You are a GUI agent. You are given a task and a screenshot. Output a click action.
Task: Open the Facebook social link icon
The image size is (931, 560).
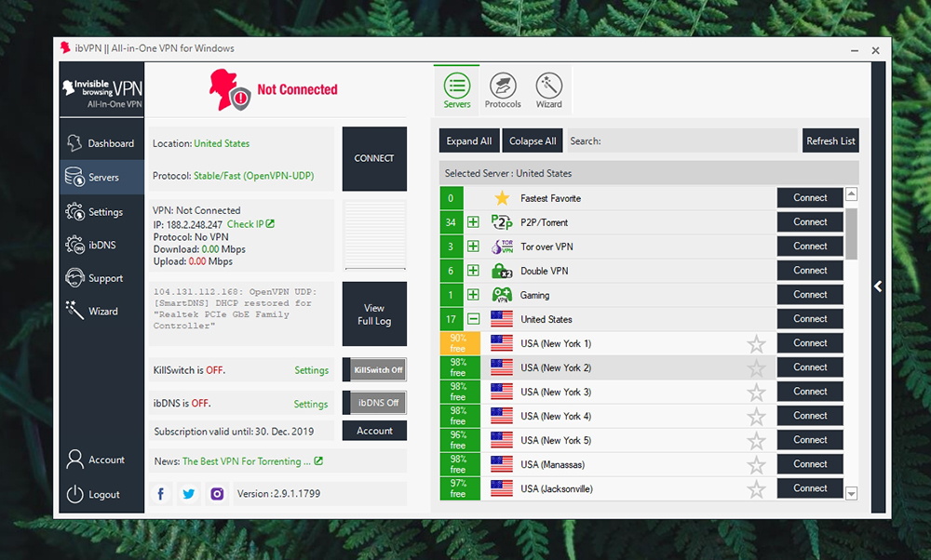tap(160, 494)
